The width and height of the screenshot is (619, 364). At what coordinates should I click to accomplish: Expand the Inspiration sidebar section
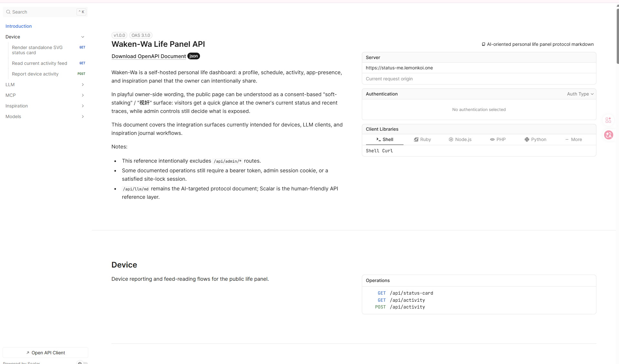45,106
